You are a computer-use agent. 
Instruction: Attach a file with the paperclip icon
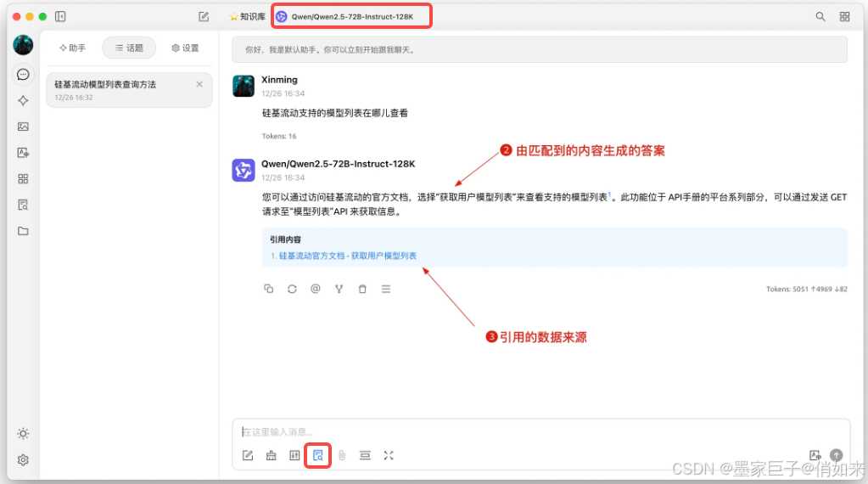coord(342,455)
